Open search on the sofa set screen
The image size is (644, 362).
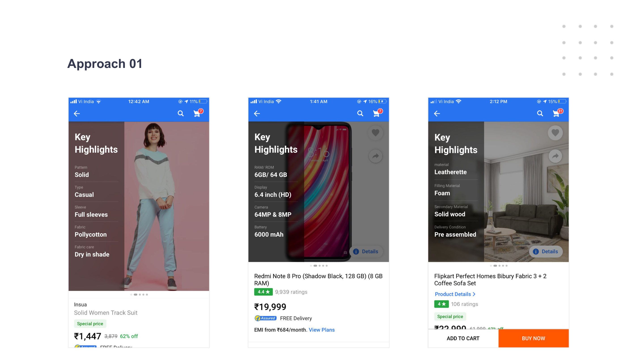point(540,114)
